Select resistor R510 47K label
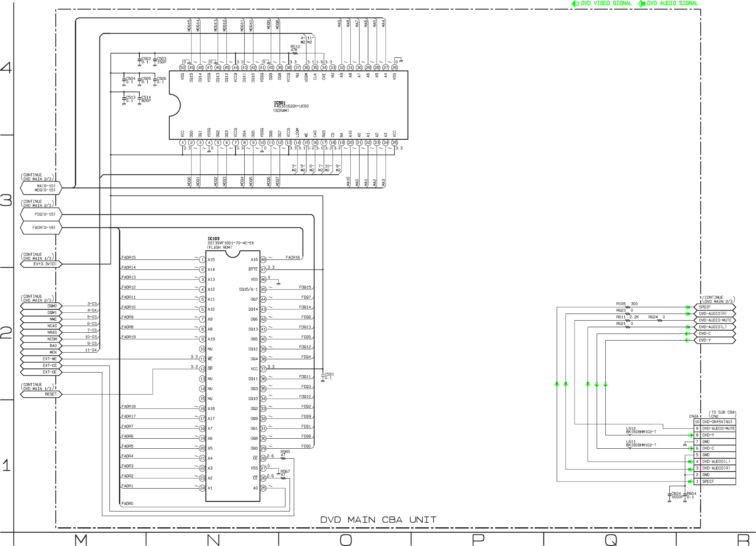The image size is (756, 546). pyautogui.click(x=295, y=48)
